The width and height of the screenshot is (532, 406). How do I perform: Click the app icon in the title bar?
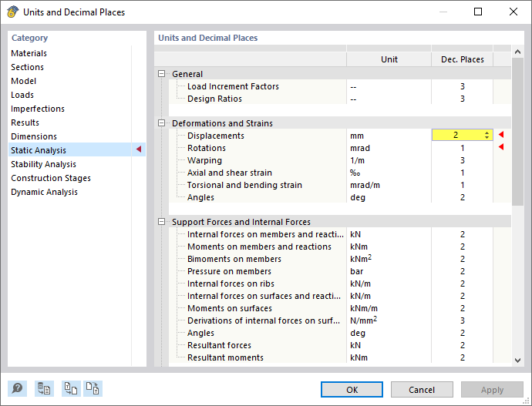(12, 12)
